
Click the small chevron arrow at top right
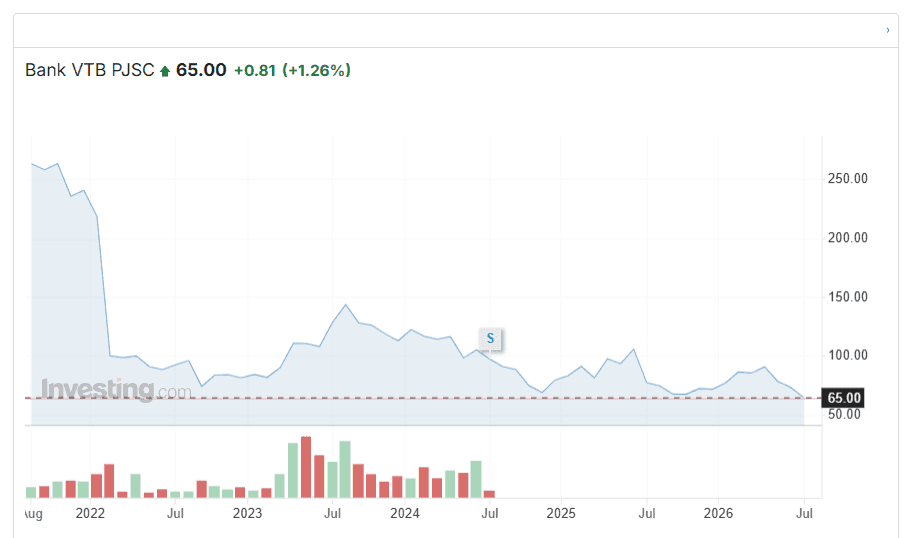tap(888, 30)
